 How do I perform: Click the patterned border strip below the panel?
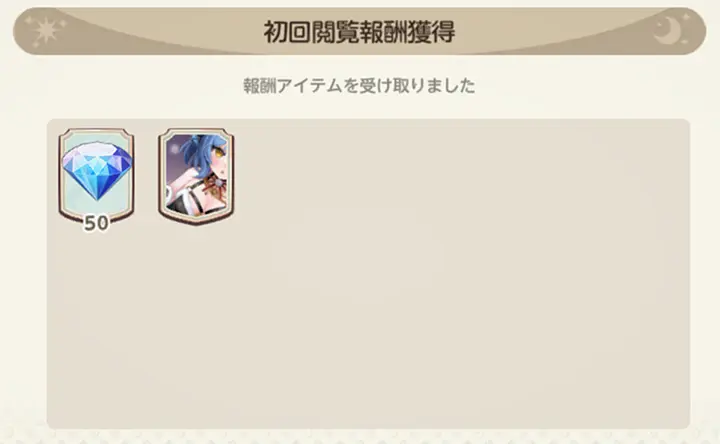(360, 437)
